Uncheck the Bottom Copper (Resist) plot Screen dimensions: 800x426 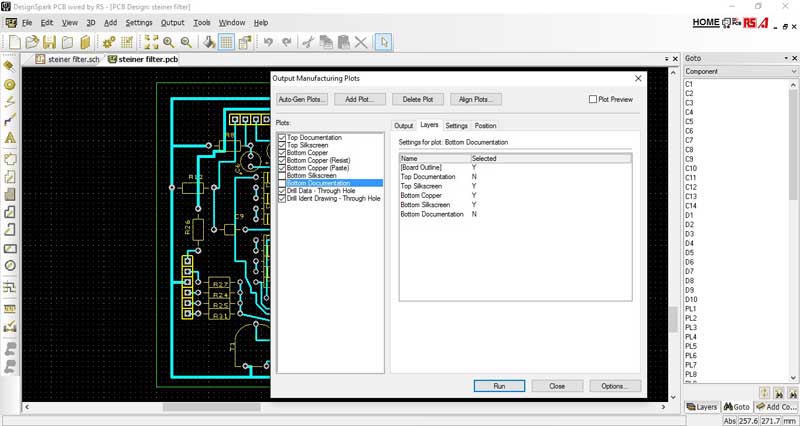click(x=282, y=160)
